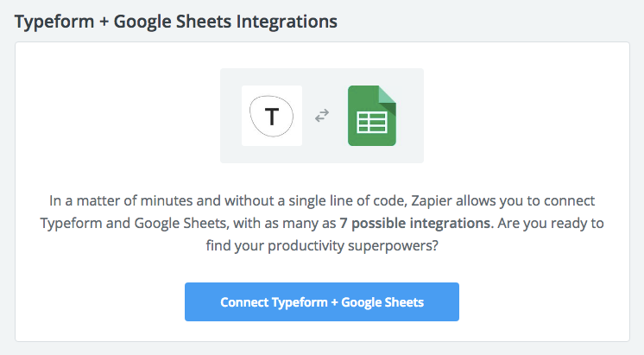
Task: Click the Typeform logo icon
Action: pos(272,115)
